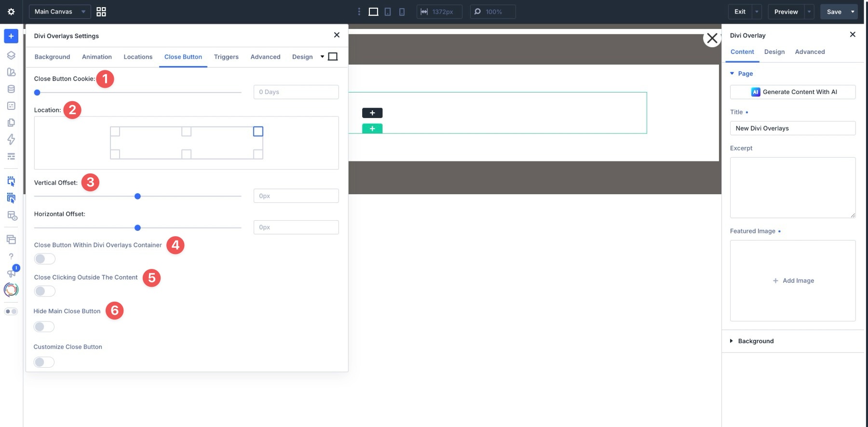Click the copy pages icon in sidebar

coord(11,122)
